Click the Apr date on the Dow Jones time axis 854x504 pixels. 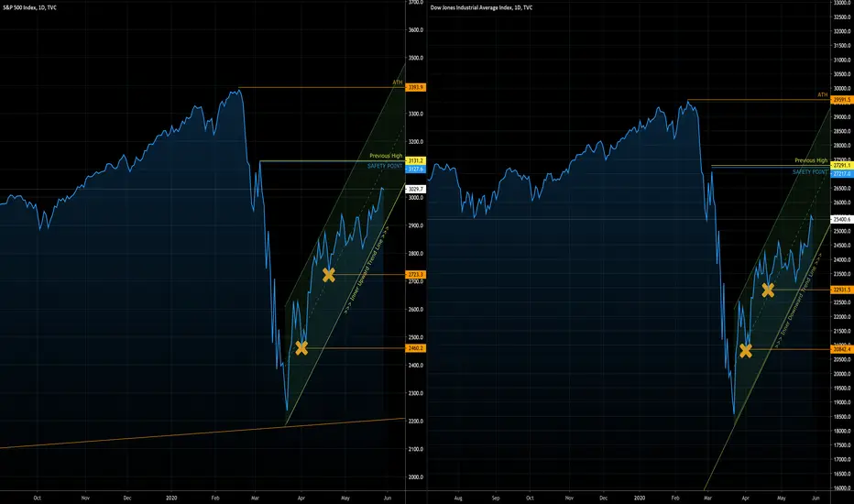coord(746,498)
